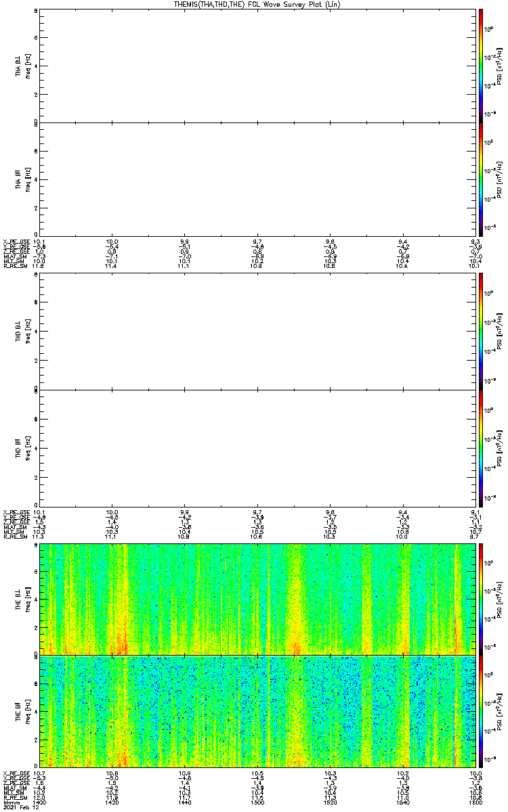The image size is (508, 812).
Task: Click the color bar beside the bottom THE panel
Action: click(480, 711)
